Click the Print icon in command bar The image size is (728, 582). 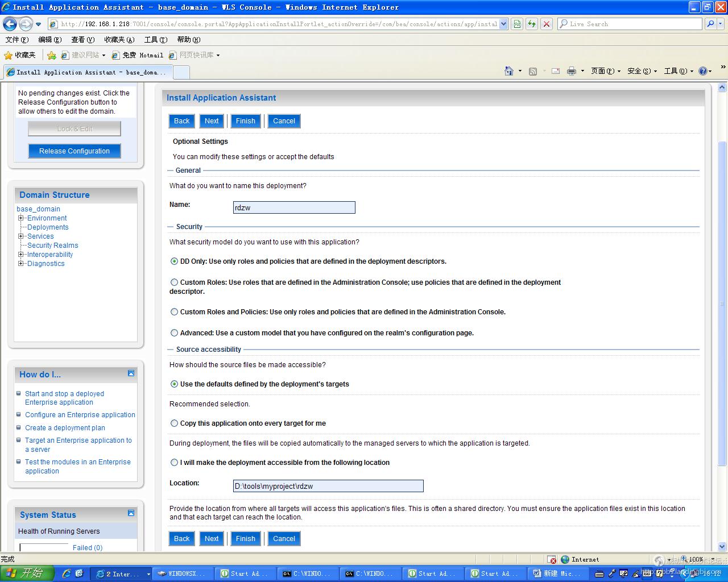571,71
